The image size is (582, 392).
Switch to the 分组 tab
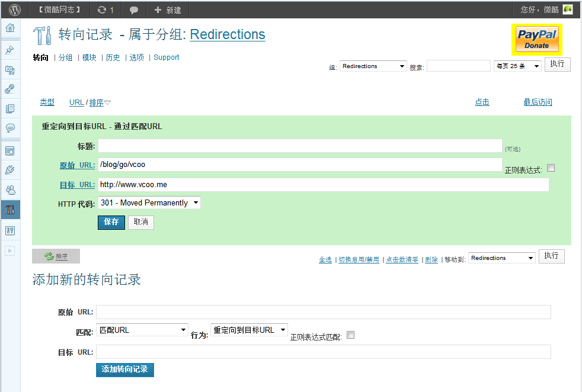pyautogui.click(x=65, y=57)
